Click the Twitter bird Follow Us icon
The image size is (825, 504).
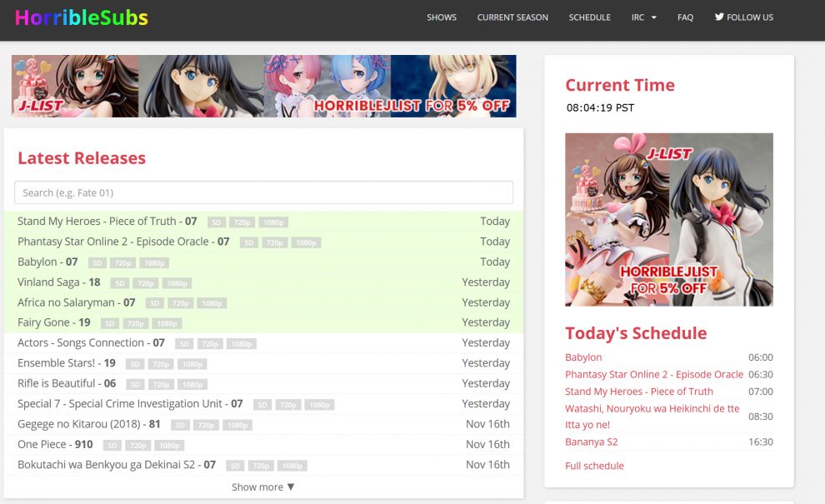719,17
